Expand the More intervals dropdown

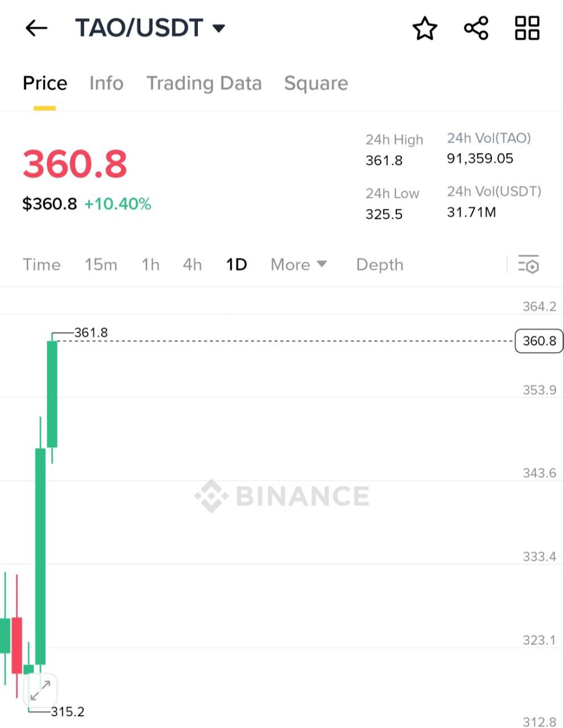(298, 264)
